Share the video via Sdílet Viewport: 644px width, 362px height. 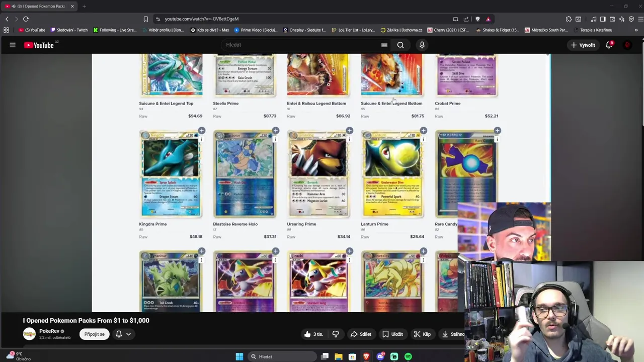click(361, 334)
